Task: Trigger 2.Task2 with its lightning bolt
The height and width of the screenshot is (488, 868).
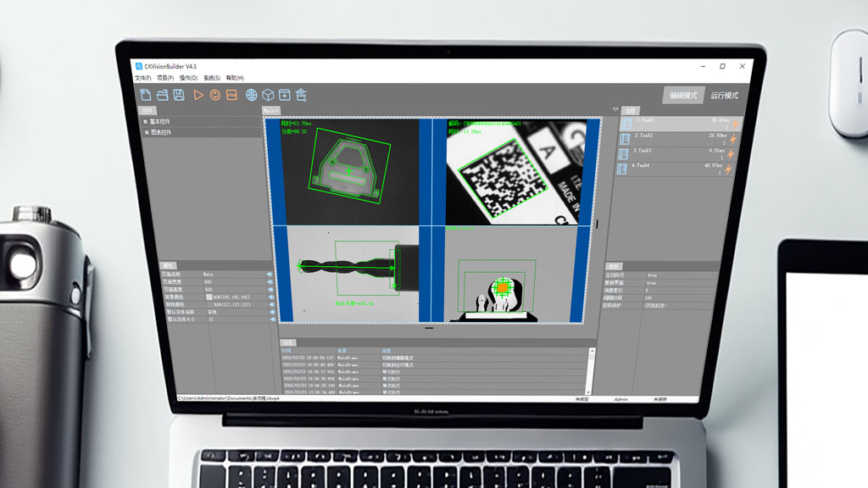Action: pos(733,140)
